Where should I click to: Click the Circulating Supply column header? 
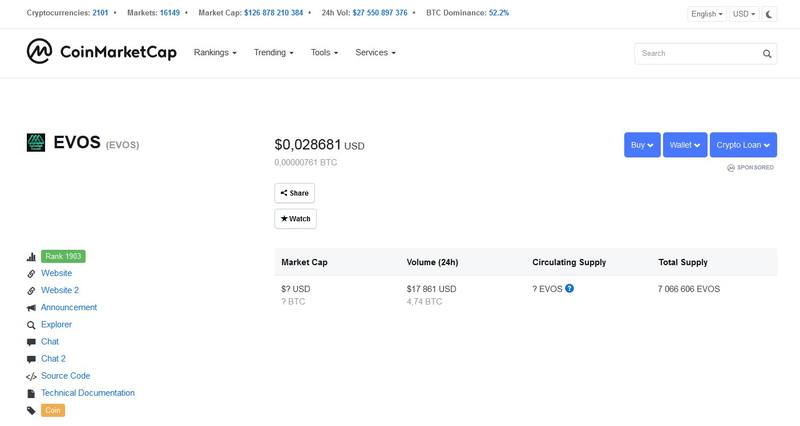click(569, 262)
